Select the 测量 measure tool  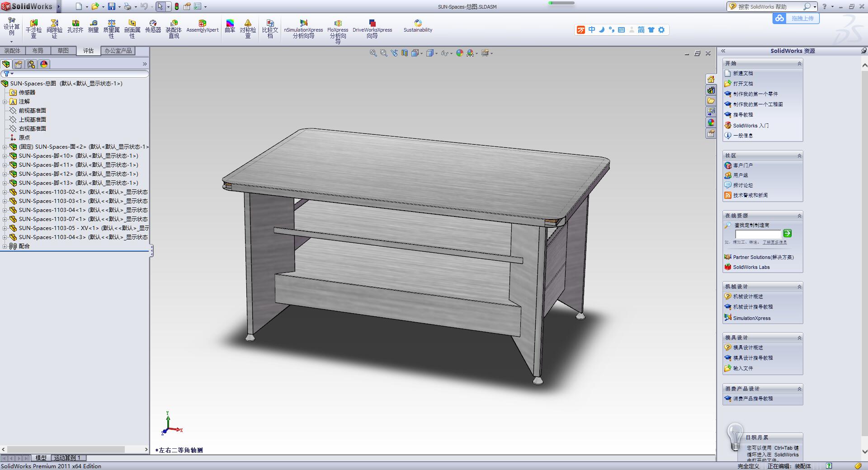pos(93,27)
